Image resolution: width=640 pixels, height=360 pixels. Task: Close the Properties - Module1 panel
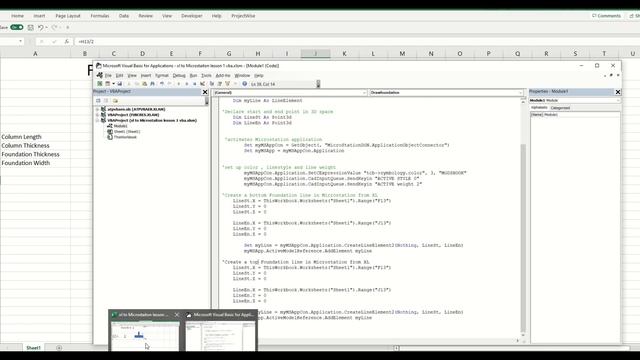point(618,92)
